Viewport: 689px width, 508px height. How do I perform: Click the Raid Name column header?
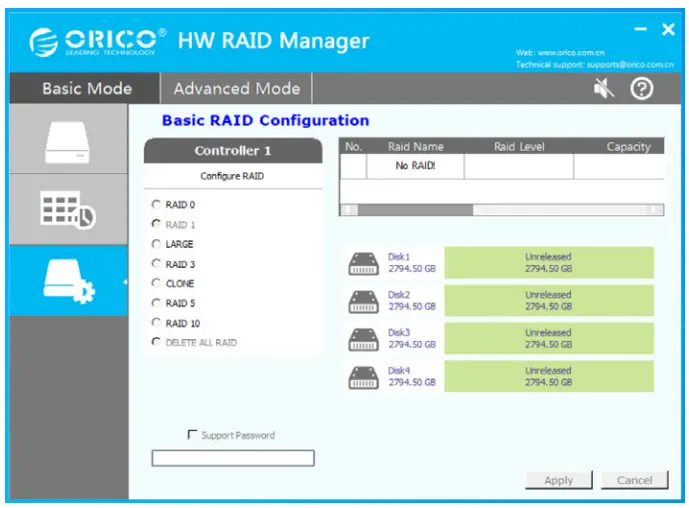pyautogui.click(x=415, y=147)
